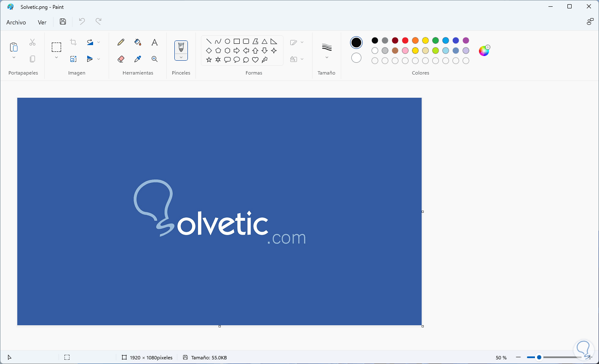Redo the last action
This screenshot has width=599, height=364.
[99, 21]
